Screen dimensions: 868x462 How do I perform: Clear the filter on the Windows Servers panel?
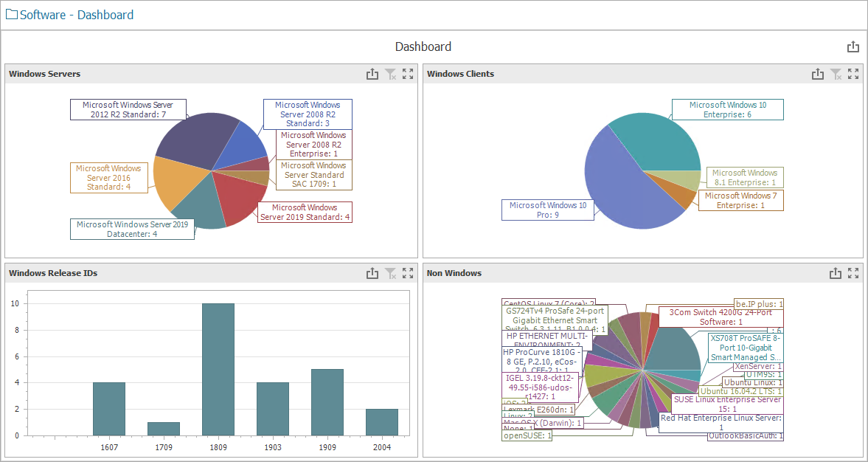click(x=391, y=74)
